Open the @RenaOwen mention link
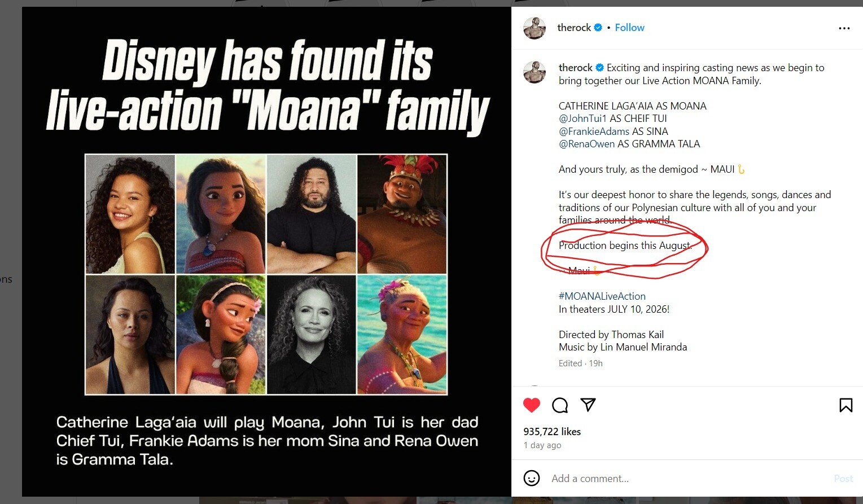Image resolution: width=863 pixels, height=504 pixels. (586, 144)
